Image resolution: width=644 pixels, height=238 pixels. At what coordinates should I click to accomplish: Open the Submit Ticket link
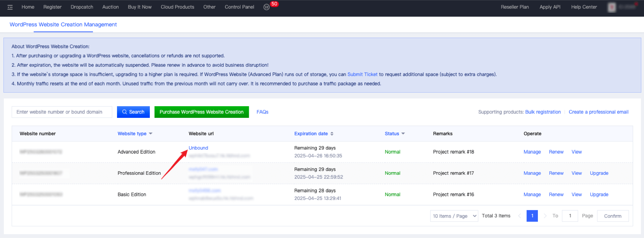coord(362,75)
